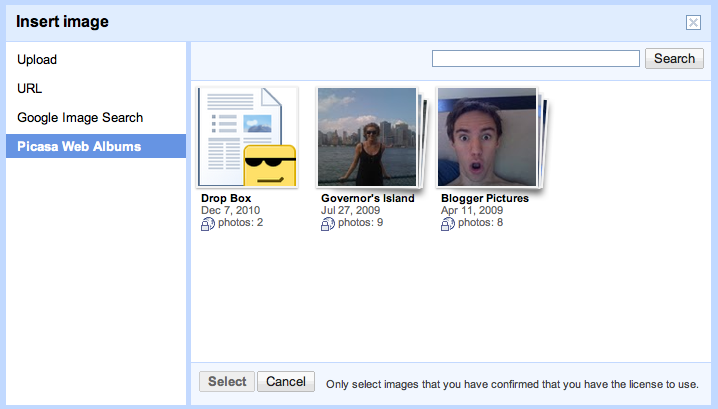Click the 'photos: 9' count text
The height and width of the screenshot is (409, 718).
click(360, 223)
